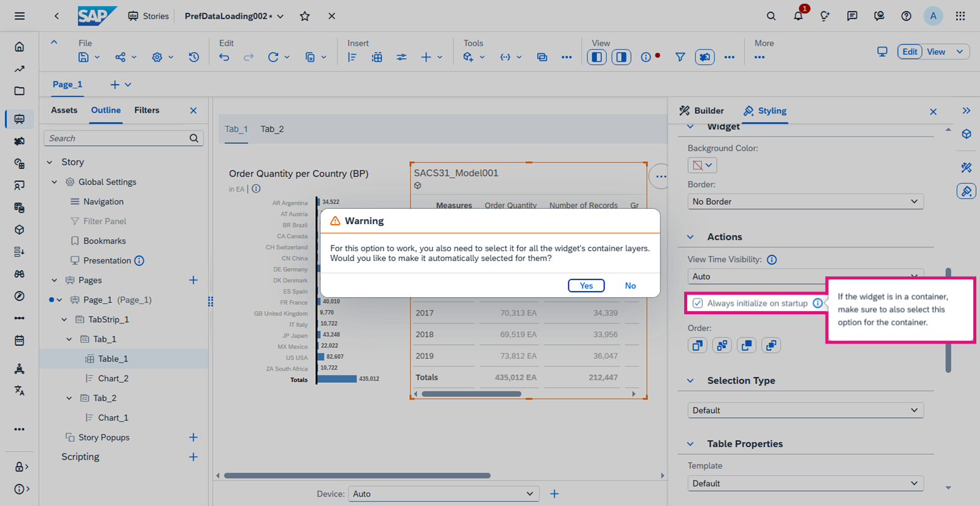Viewport: 980px width, 506px height.
Task: Select the Outline tab
Action: [106, 110]
